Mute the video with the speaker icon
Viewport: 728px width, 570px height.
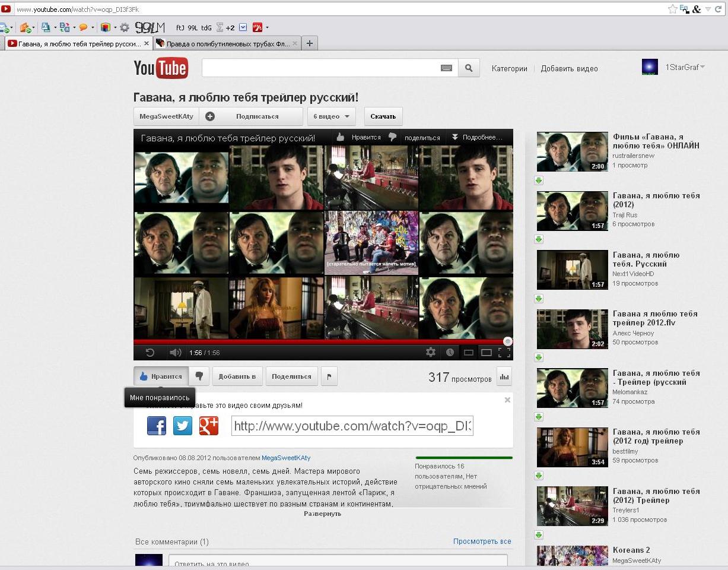pyautogui.click(x=175, y=353)
